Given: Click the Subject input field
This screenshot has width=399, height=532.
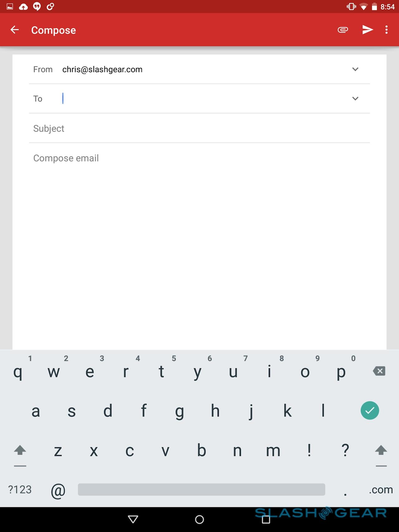Looking at the screenshot, I should (199, 128).
